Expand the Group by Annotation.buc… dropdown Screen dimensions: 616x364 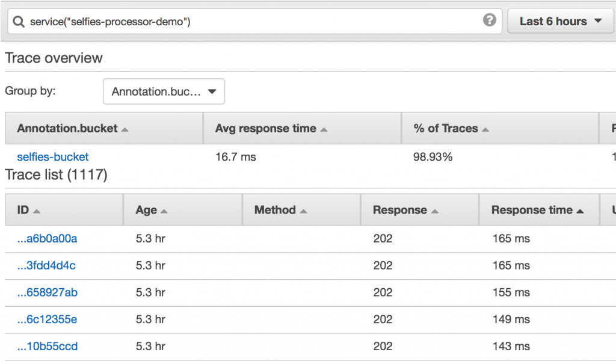[x=164, y=91]
